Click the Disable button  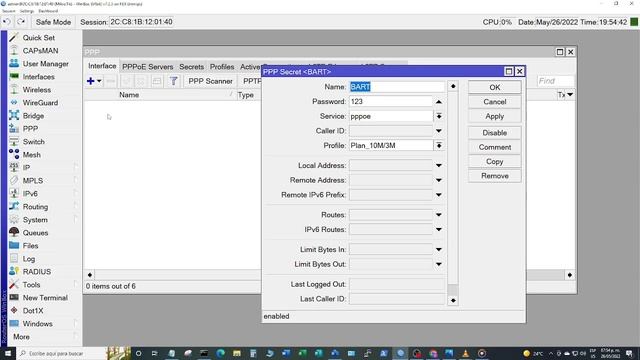(x=495, y=133)
